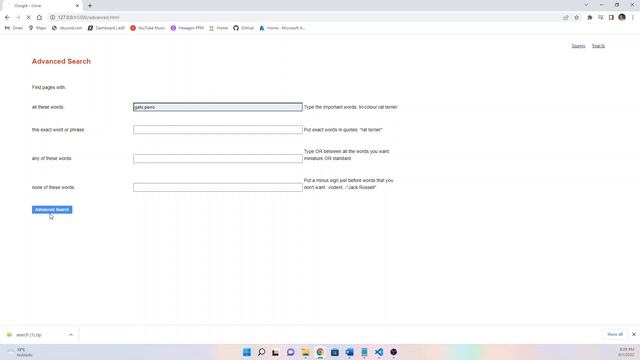Select the Google clone browser tab
This screenshot has width=640, height=360.
(42, 6)
